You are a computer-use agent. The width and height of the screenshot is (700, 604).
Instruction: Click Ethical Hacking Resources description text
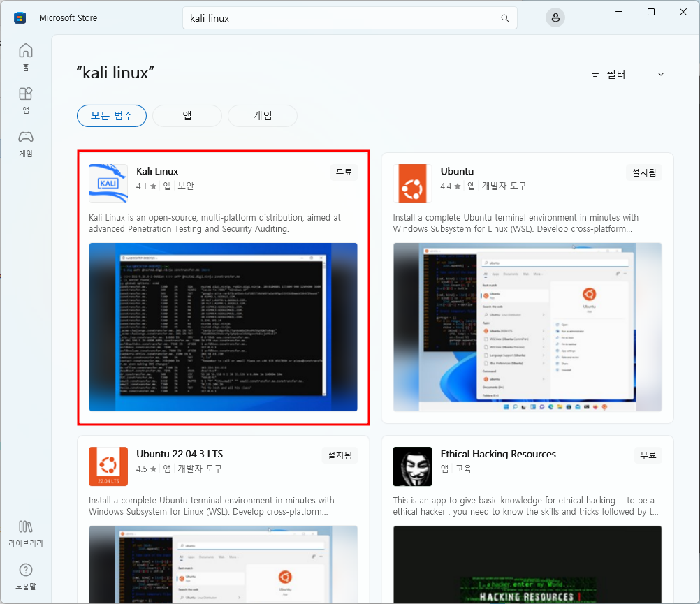525,506
